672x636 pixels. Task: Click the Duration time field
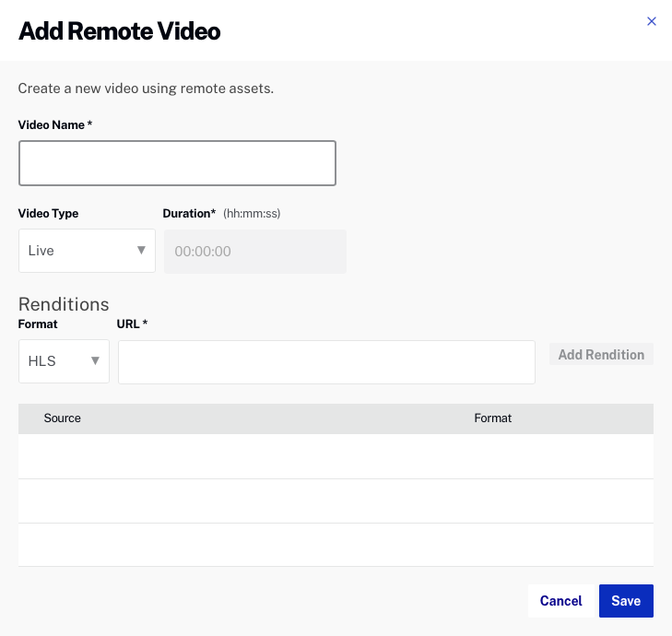click(254, 252)
